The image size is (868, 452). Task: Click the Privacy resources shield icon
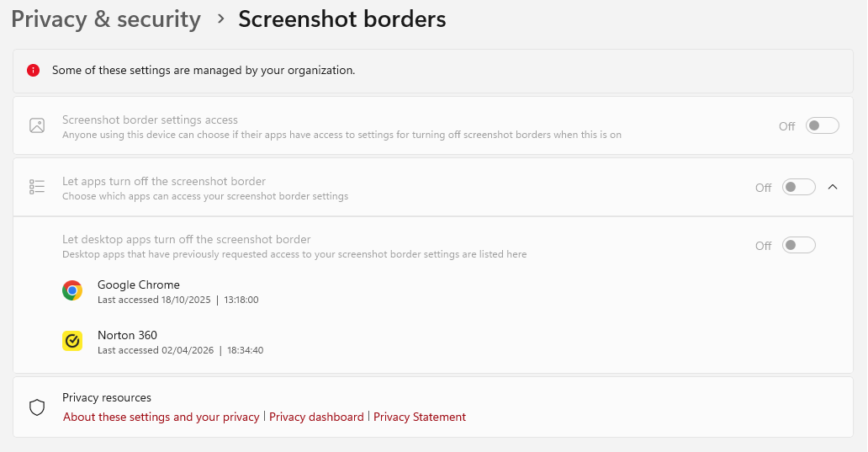[x=37, y=407]
